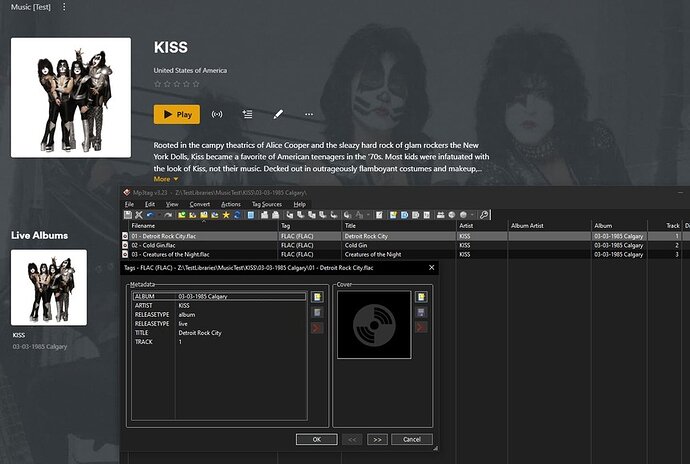Click the file icon beside 02 - Cold Gin.flac

pos(125,245)
